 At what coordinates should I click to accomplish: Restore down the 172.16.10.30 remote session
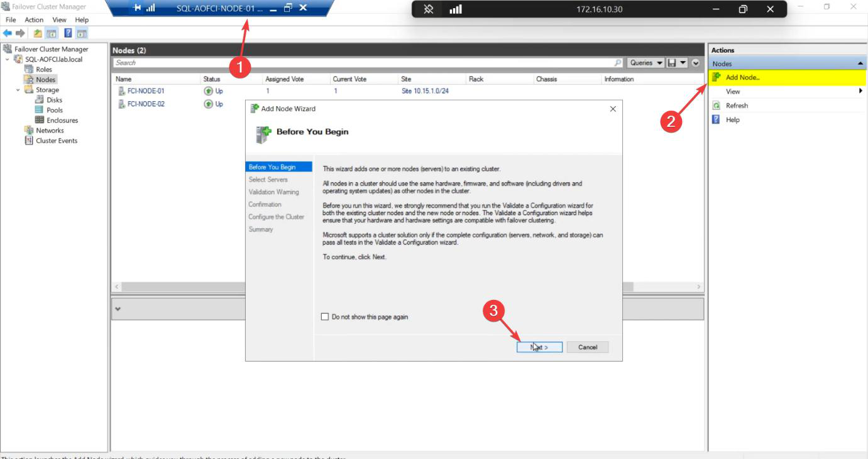point(743,9)
